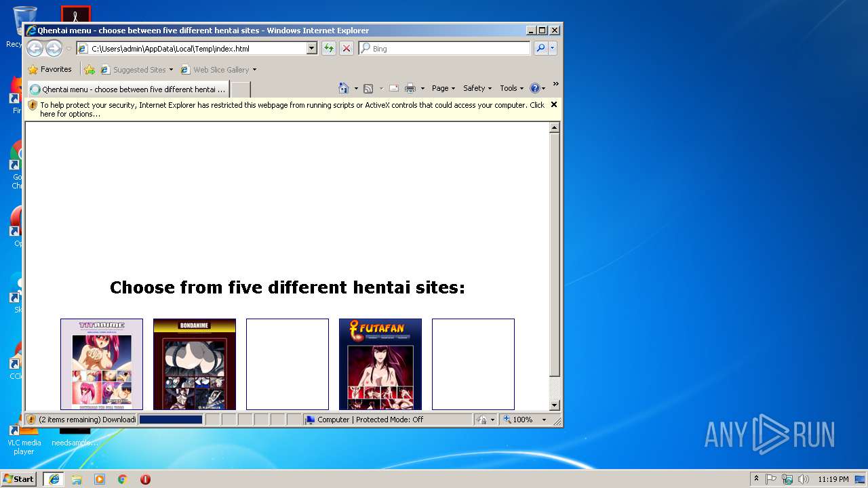
Task: Click the page's vertical scrollbar down arrow
Action: (555, 405)
